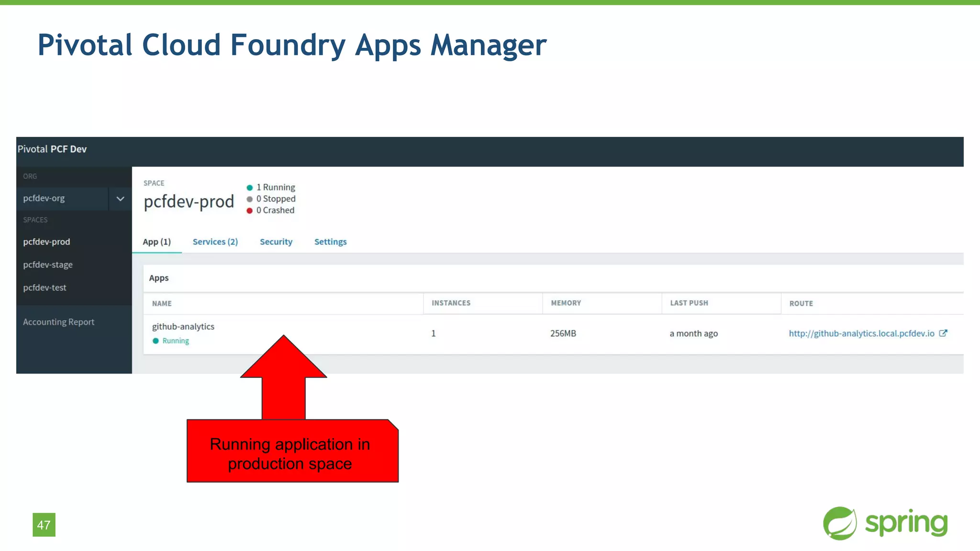Open the pcfdev-test space
Viewport: 980px width, 551px height.
[45, 288]
